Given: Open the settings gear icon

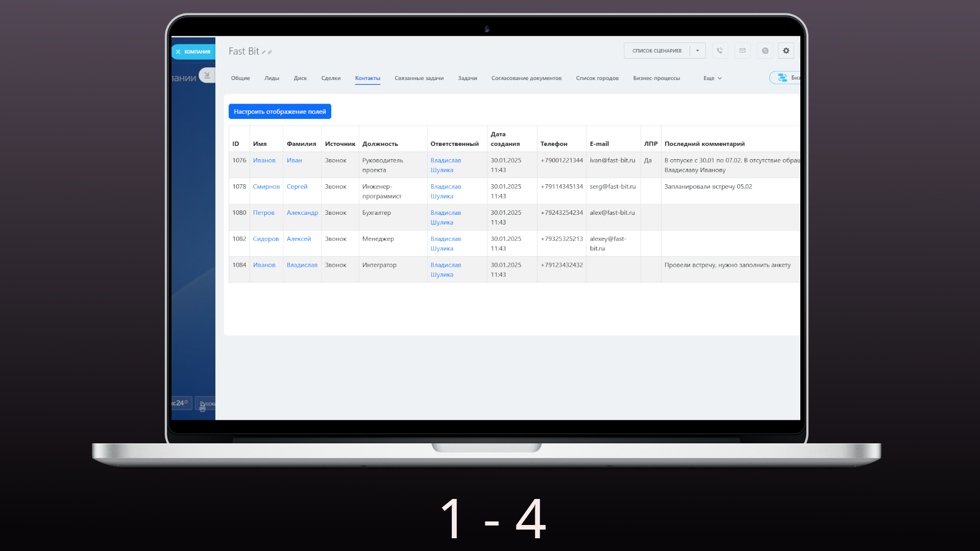Looking at the screenshot, I should pyautogui.click(x=786, y=51).
